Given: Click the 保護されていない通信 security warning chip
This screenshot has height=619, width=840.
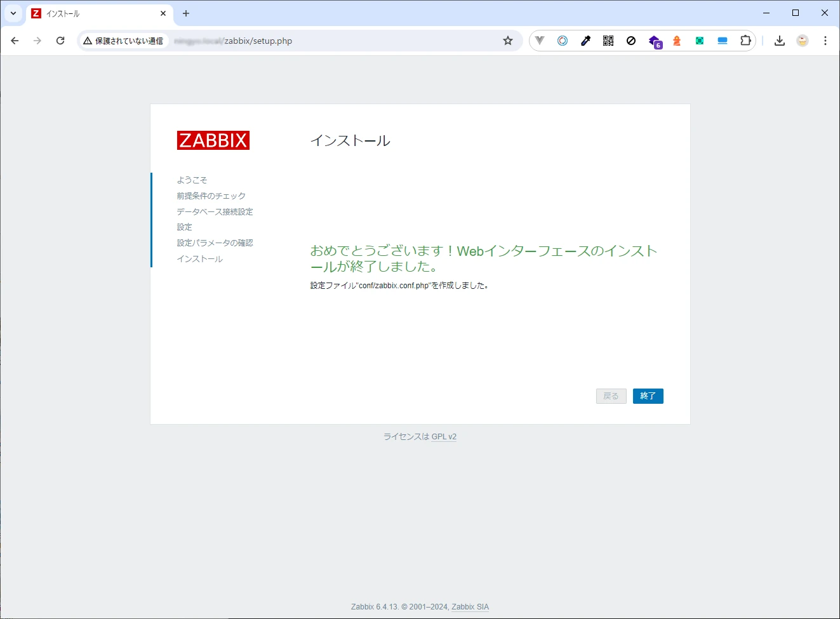Looking at the screenshot, I should pos(123,41).
